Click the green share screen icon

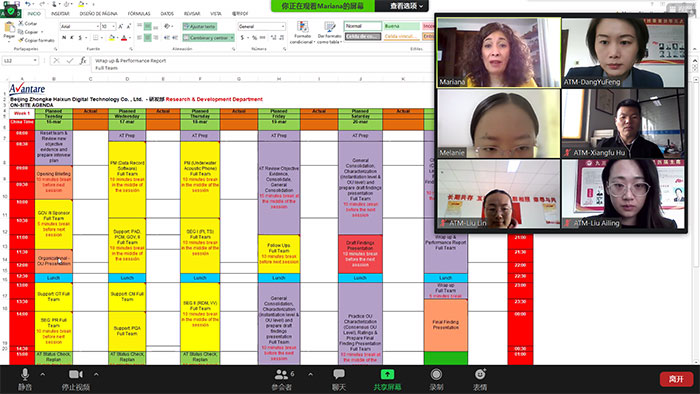click(387, 374)
